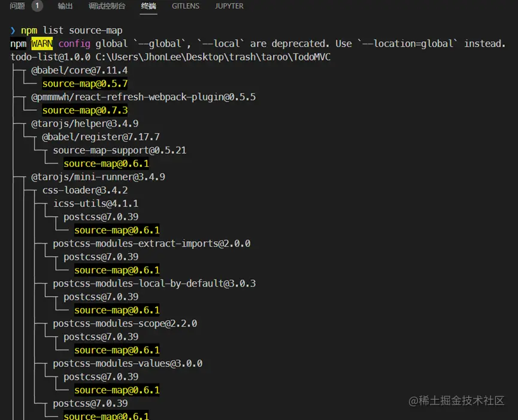Click source-map-support@0.5.21 entry
The height and width of the screenshot is (420, 518).
click(x=120, y=150)
